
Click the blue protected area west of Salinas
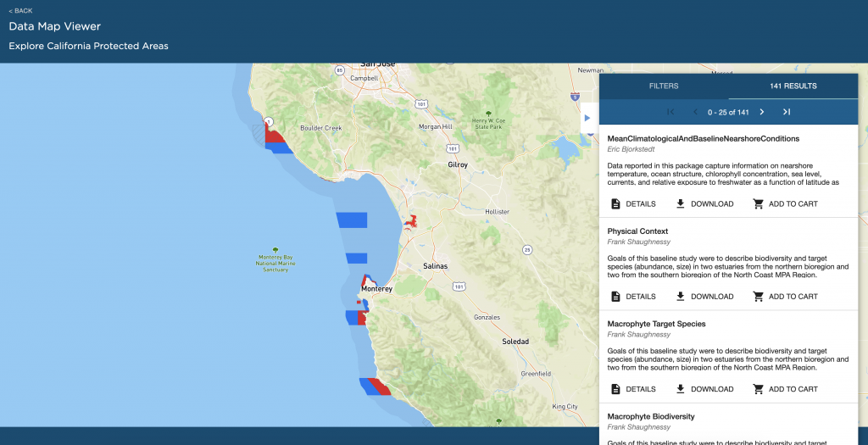click(x=356, y=259)
